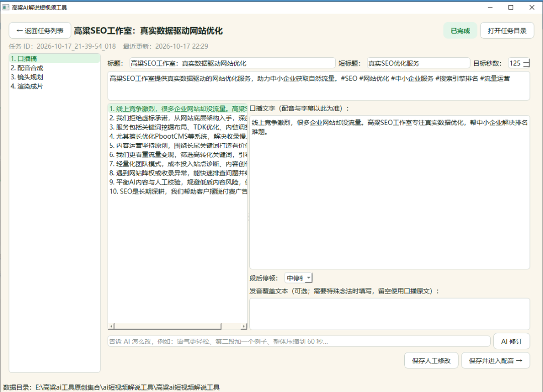Open the task directory button

[507, 31]
